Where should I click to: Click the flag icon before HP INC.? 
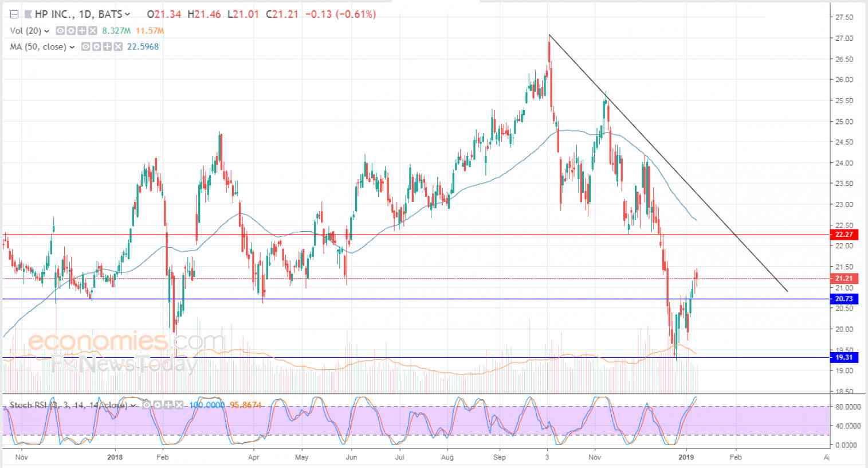click(x=28, y=14)
